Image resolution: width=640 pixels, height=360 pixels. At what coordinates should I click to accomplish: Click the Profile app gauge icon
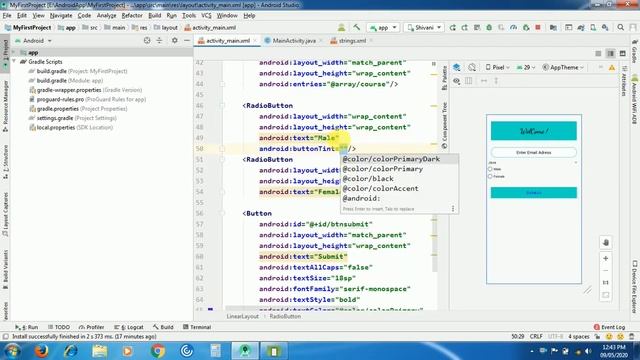click(x=513, y=27)
